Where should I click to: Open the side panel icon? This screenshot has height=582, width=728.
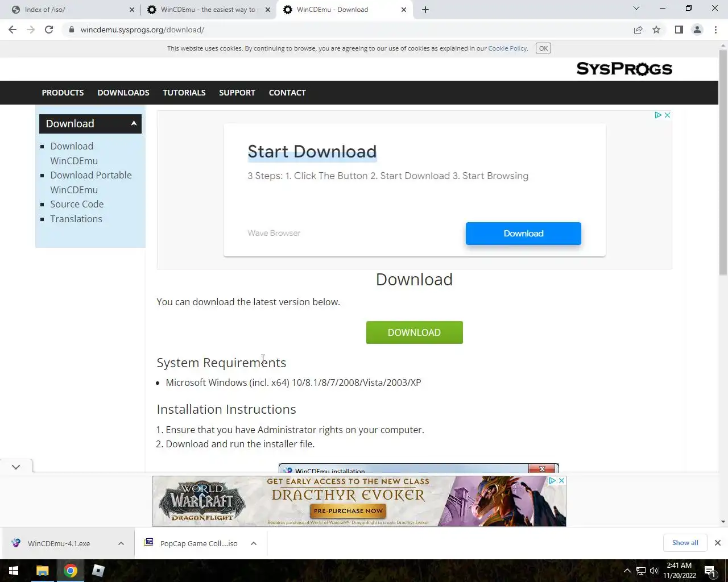point(679,30)
